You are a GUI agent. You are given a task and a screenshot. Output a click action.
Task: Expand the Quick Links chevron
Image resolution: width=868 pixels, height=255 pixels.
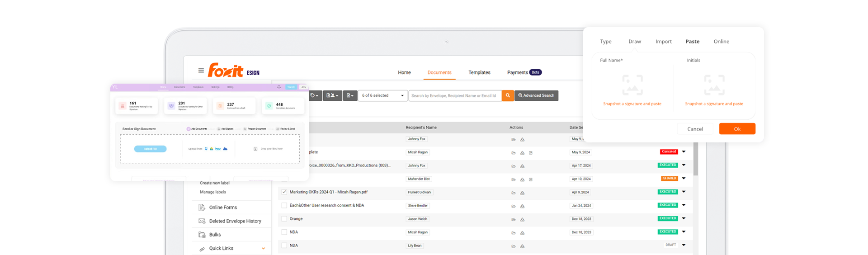coord(264,248)
